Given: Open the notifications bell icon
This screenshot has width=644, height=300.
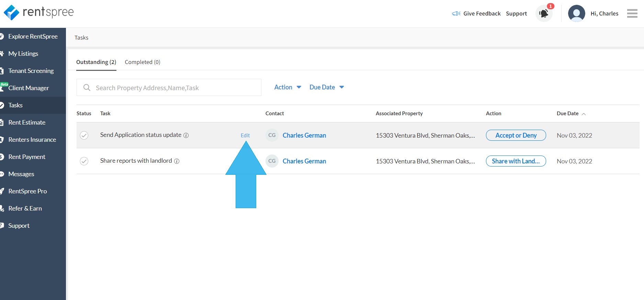Looking at the screenshot, I should pyautogui.click(x=544, y=14).
